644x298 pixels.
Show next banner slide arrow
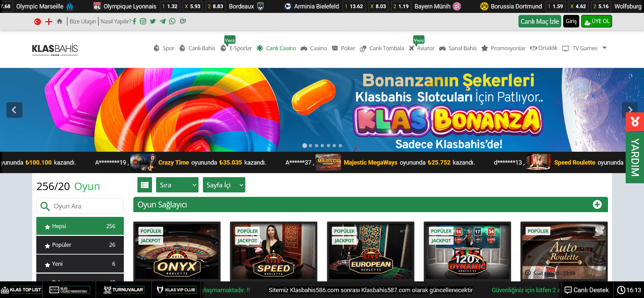630,109
